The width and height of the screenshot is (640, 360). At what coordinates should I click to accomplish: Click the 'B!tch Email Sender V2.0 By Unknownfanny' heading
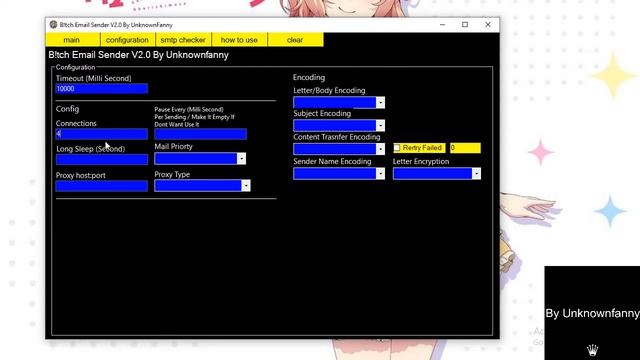138,55
